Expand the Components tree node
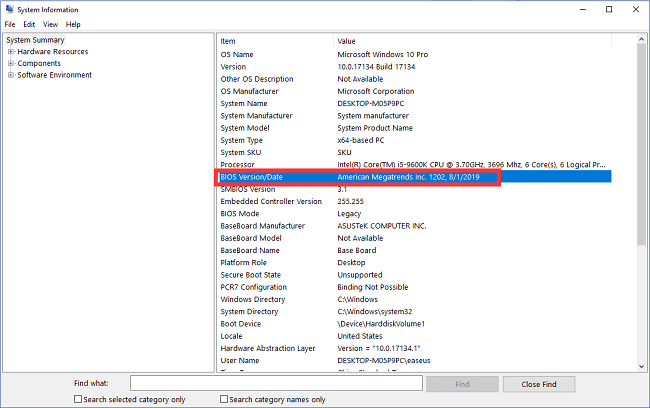650x408 pixels. [x=10, y=63]
